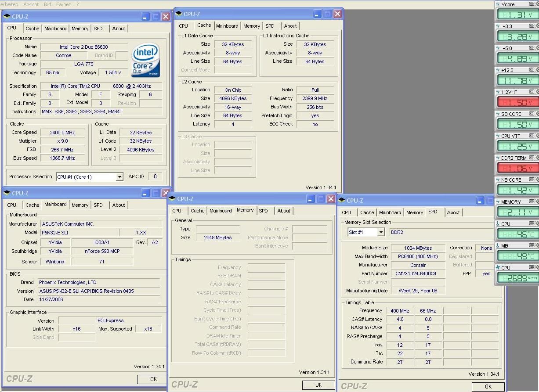Open the +3.3 voltage monitor settings icon
This screenshot has width=539, height=392.
click(x=532, y=26)
